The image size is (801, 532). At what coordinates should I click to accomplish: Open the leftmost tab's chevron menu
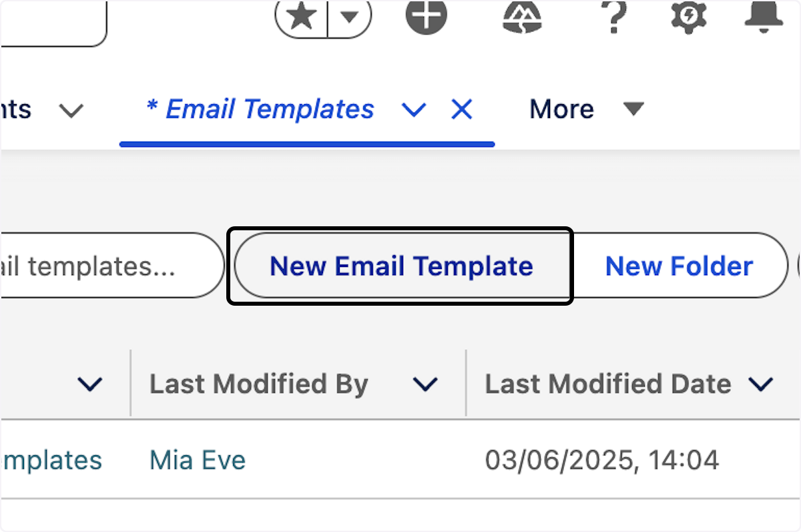(71, 110)
